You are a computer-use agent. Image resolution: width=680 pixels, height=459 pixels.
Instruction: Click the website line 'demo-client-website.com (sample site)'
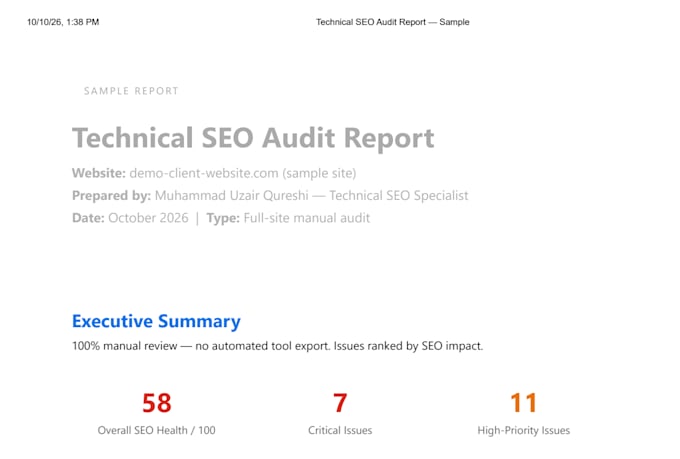point(214,173)
